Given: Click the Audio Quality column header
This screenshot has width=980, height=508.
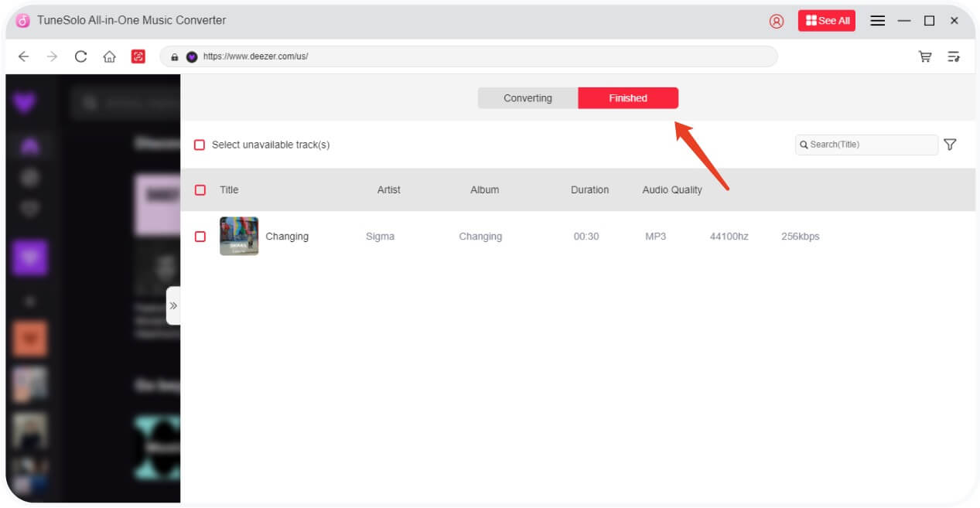Looking at the screenshot, I should click(x=672, y=189).
